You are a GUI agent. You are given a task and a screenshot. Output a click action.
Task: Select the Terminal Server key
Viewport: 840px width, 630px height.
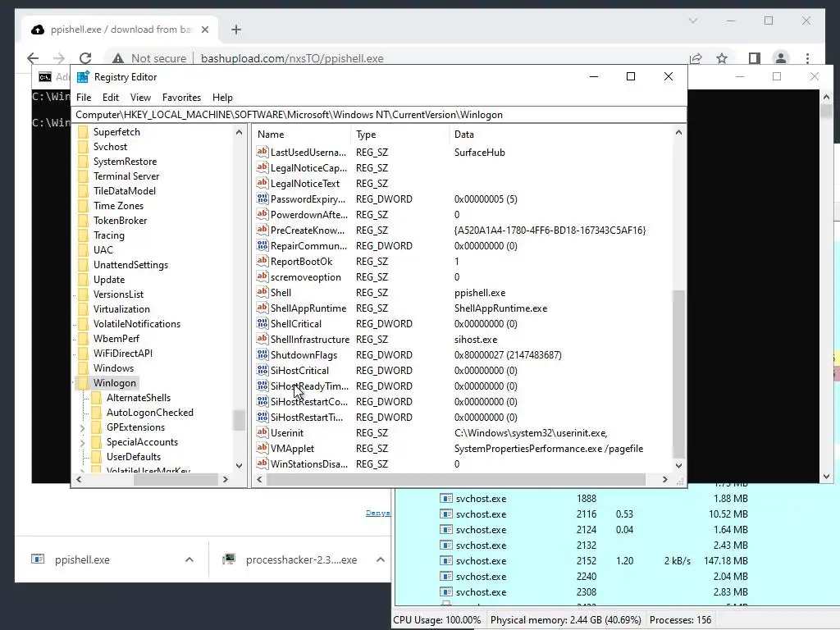pos(126,176)
